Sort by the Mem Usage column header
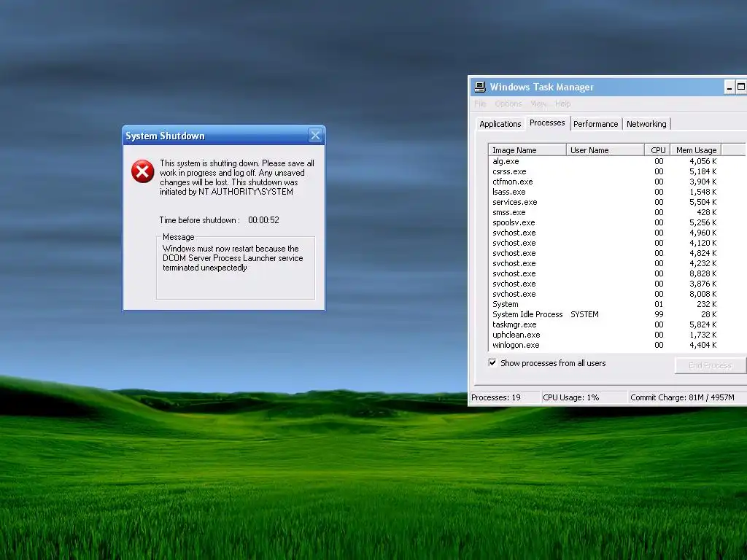This screenshot has width=747, height=560. [x=696, y=150]
